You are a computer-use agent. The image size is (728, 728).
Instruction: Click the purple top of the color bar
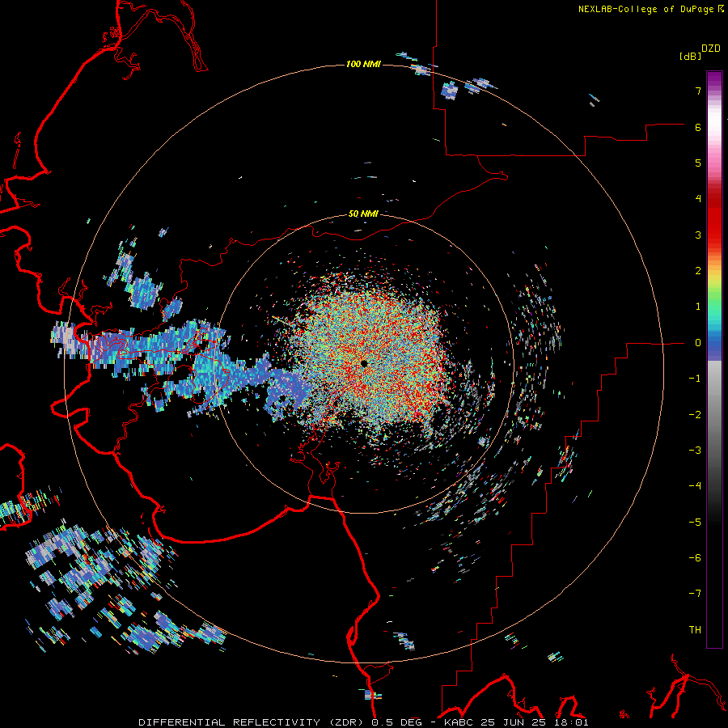pyautogui.click(x=714, y=79)
